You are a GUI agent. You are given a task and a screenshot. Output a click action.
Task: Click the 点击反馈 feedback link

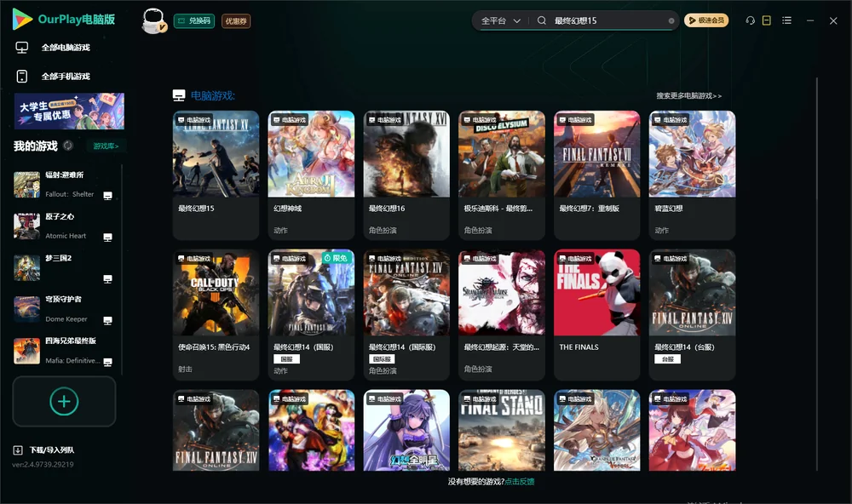tap(520, 482)
